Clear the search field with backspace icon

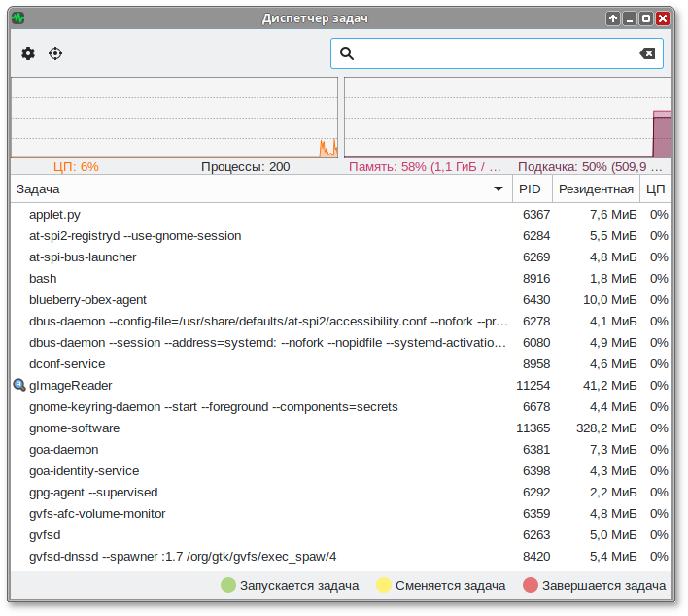point(647,53)
